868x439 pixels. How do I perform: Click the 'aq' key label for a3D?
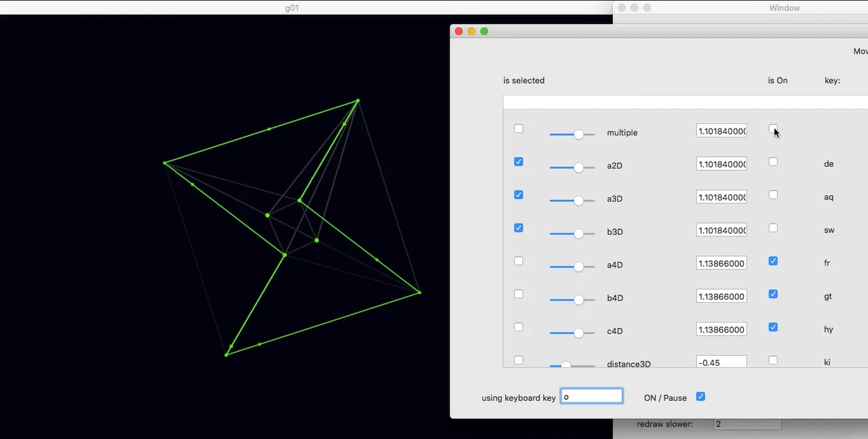pos(829,197)
